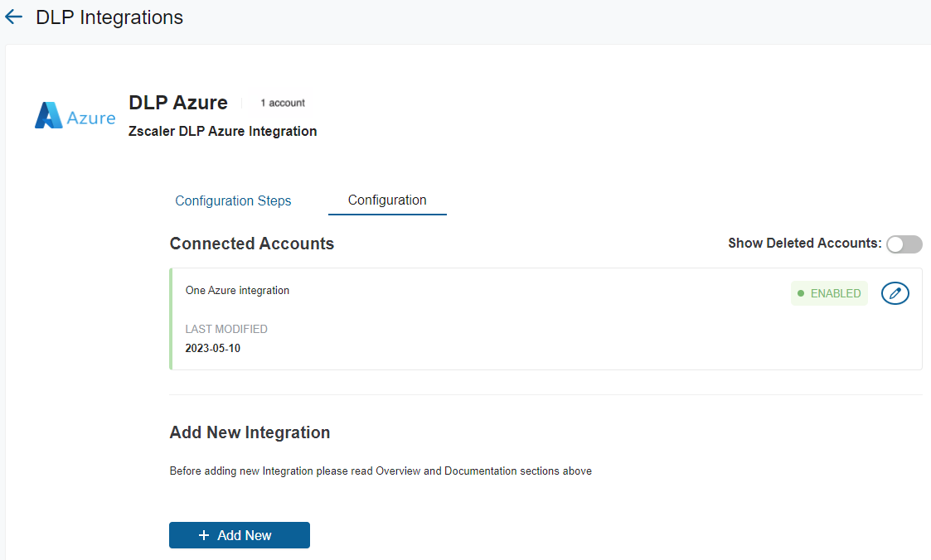Click the DLP Integrations page title

109,17
